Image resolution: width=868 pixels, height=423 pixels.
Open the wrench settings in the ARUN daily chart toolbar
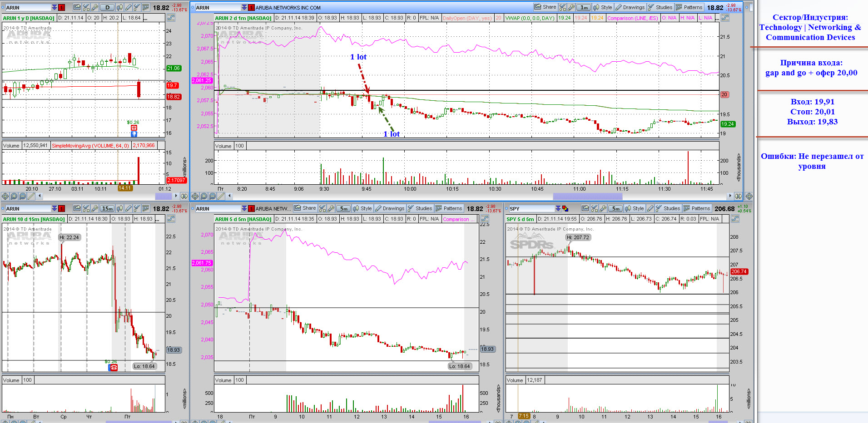[x=94, y=7]
